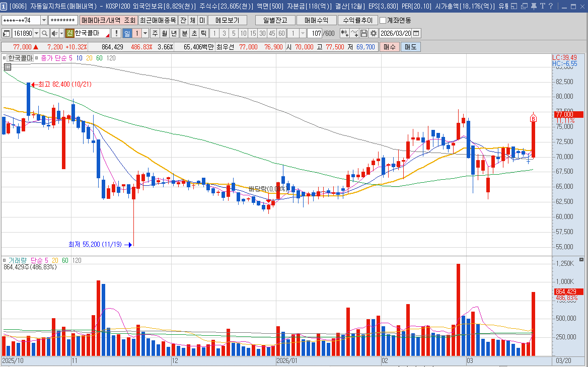Click the 매매마크/내역 조회 button
Image resolution: width=588 pixels, height=367 pixels.
click(x=108, y=20)
